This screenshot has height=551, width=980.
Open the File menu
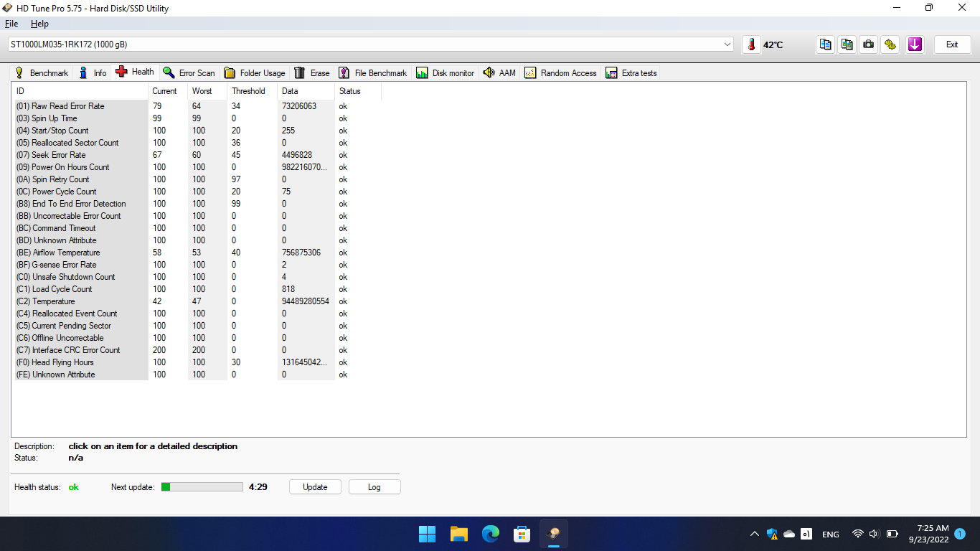point(11,24)
